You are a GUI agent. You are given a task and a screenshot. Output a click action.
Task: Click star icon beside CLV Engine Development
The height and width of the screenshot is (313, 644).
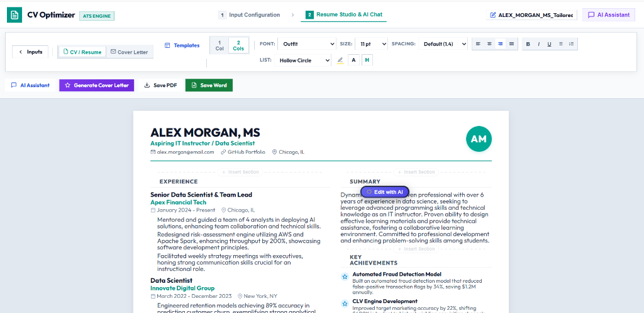(x=345, y=304)
